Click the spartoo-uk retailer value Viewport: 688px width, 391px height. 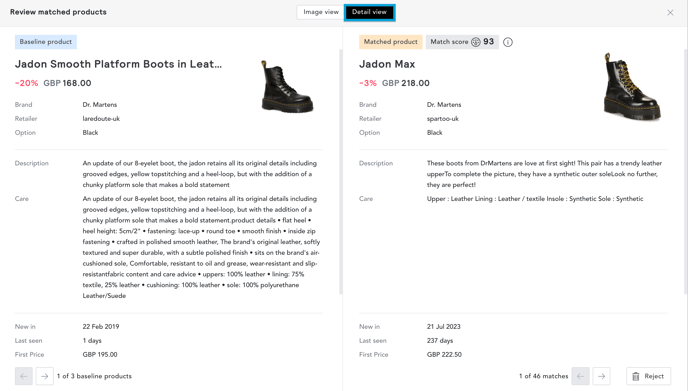coord(443,118)
